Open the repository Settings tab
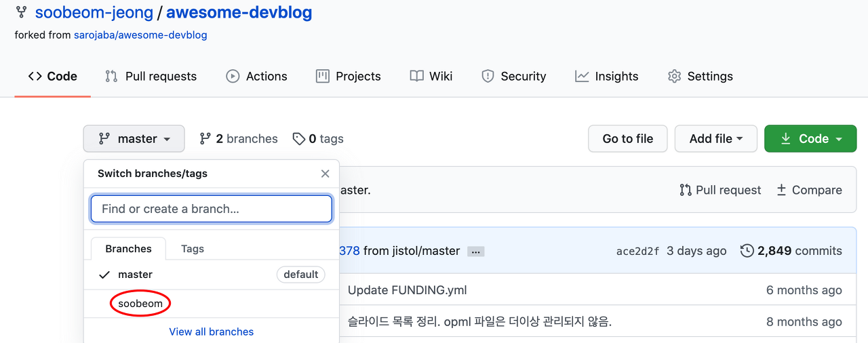 click(700, 76)
